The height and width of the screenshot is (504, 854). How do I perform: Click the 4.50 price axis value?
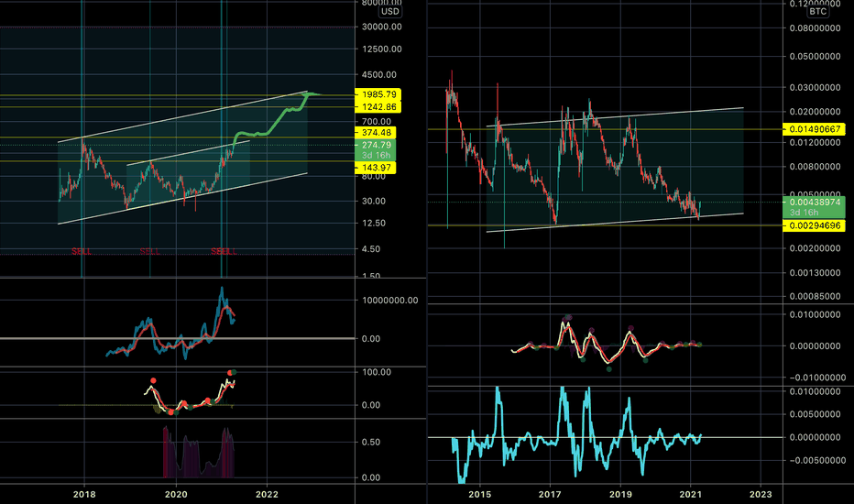point(371,249)
